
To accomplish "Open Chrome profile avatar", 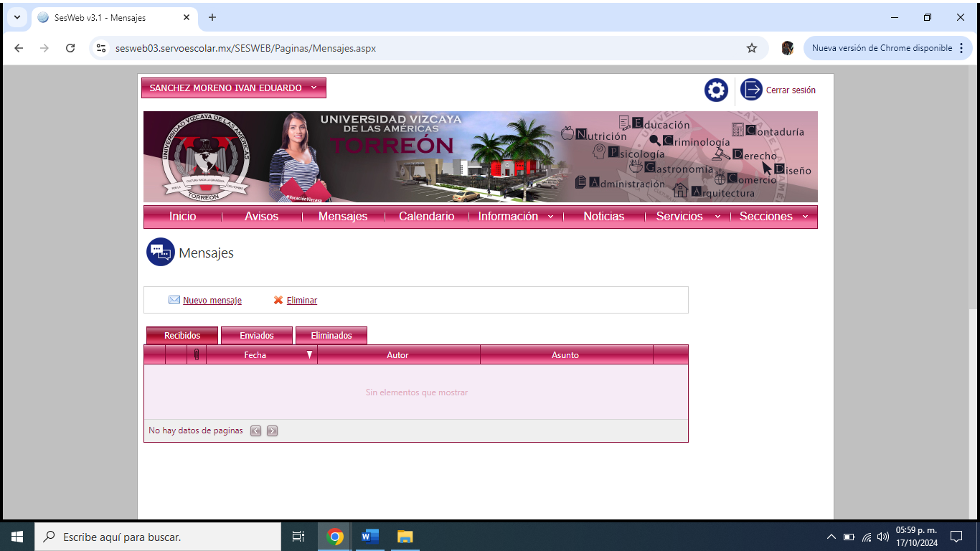I will (788, 48).
